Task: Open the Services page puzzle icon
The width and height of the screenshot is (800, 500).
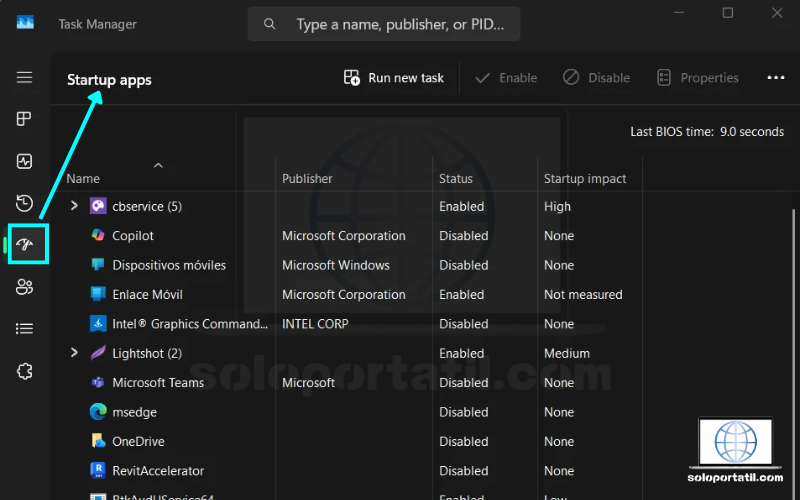Action: pos(24,371)
